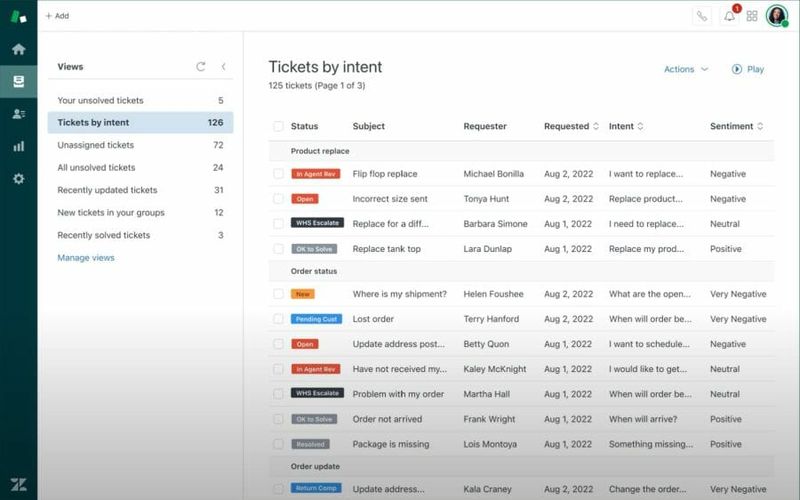Select Tickets by intent view

pyautogui.click(x=140, y=122)
